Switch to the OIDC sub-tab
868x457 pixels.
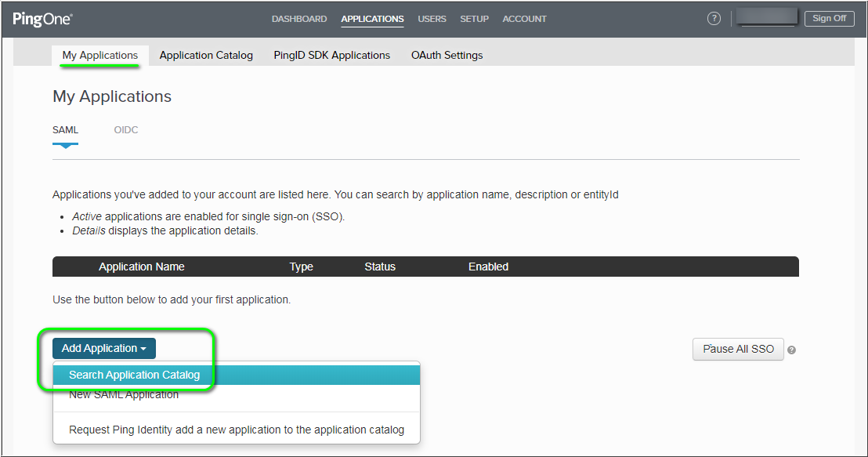[126, 130]
